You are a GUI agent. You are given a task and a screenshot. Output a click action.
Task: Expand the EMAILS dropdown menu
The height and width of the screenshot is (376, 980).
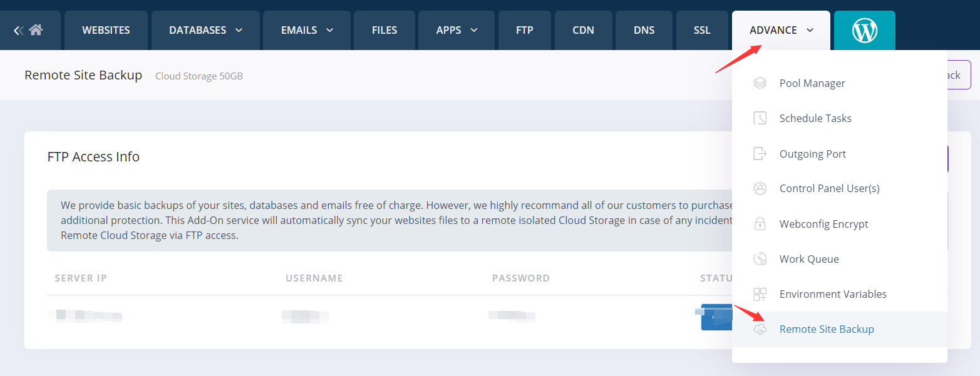click(307, 30)
